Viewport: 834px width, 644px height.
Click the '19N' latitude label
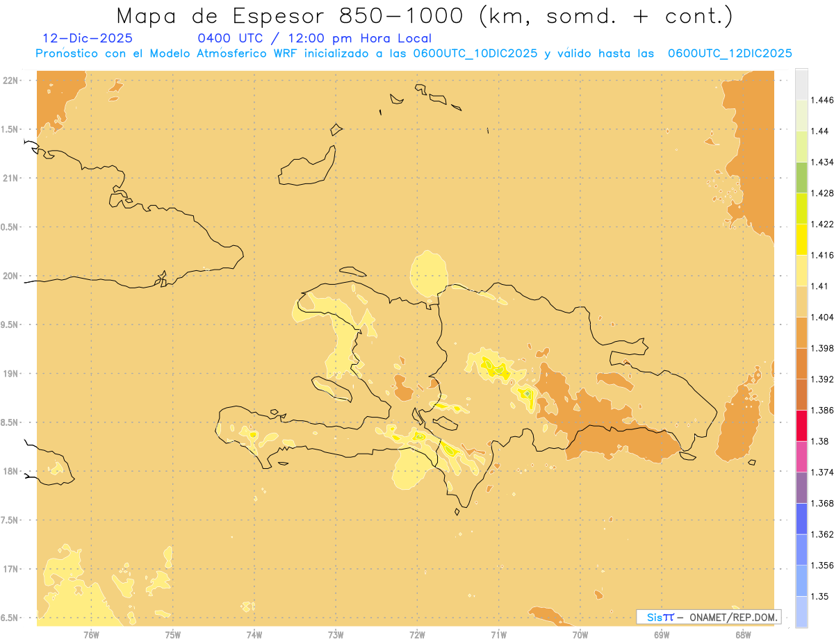pyautogui.click(x=10, y=374)
